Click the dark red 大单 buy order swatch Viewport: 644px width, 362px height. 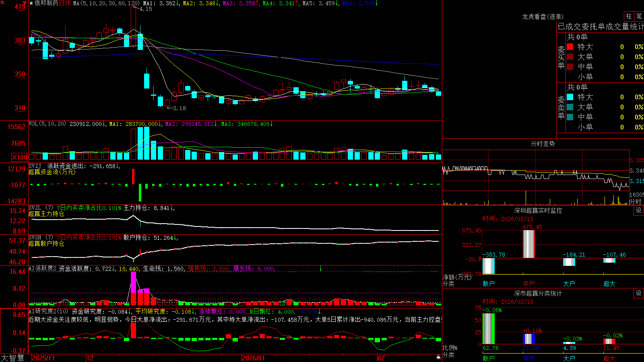570,57
